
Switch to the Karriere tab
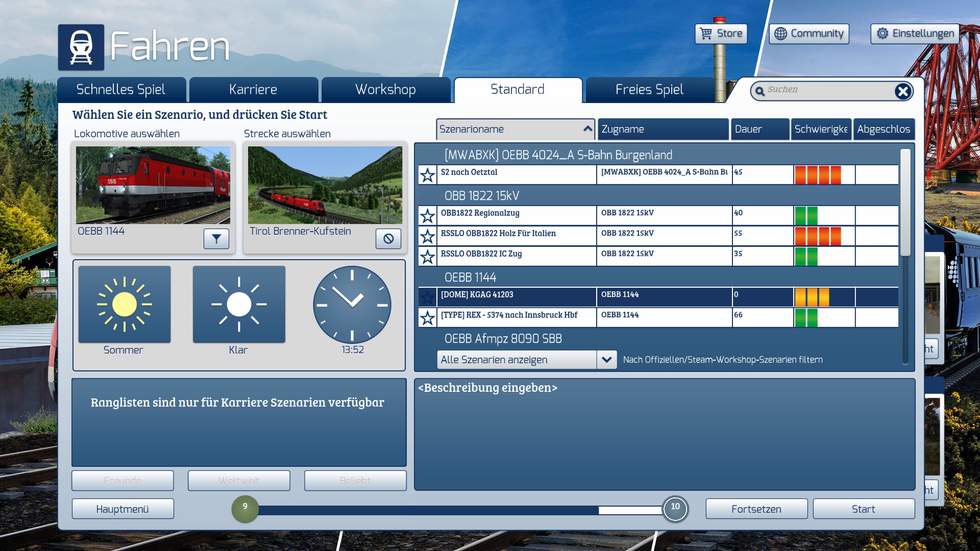pos(253,90)
